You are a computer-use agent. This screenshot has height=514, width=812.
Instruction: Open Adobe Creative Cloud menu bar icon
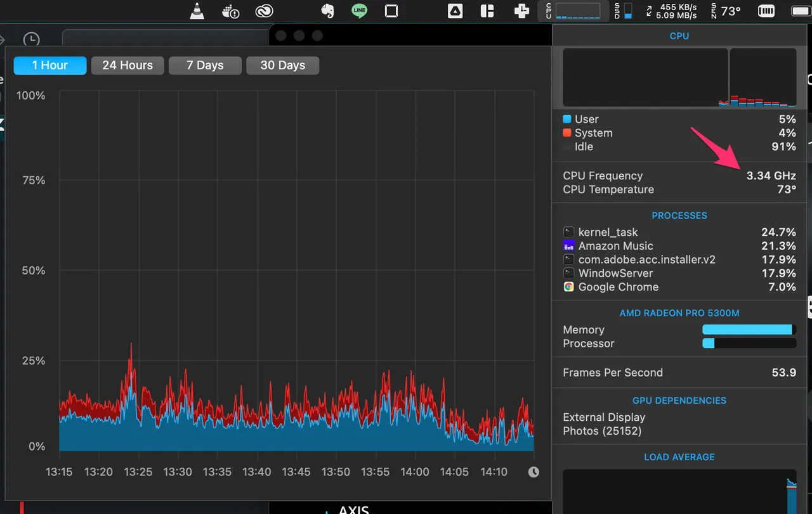coord(264,11)
